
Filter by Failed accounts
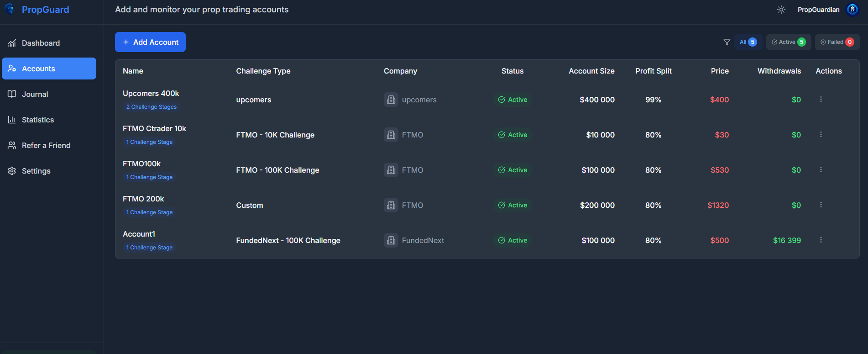tap(837, 42)
